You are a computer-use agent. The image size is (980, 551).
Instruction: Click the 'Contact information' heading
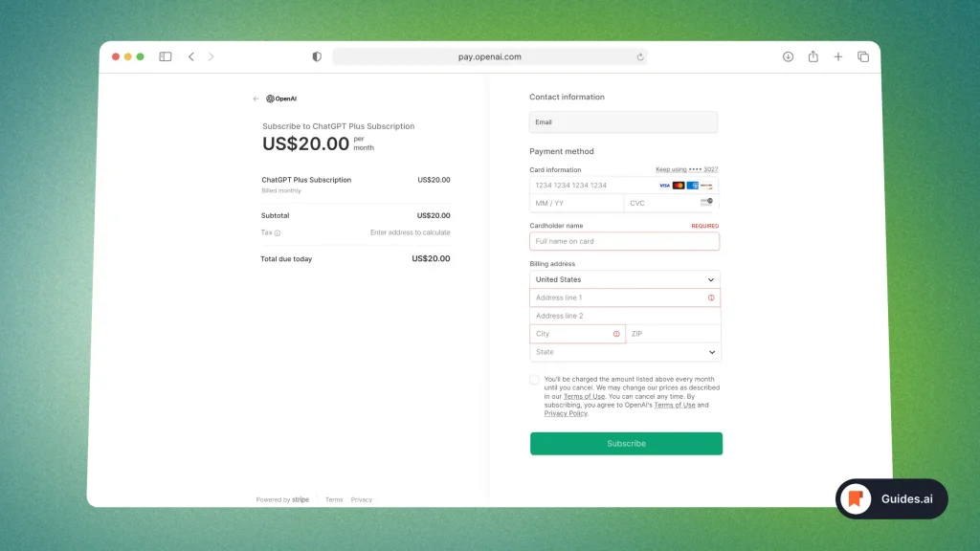pos(567,98)
